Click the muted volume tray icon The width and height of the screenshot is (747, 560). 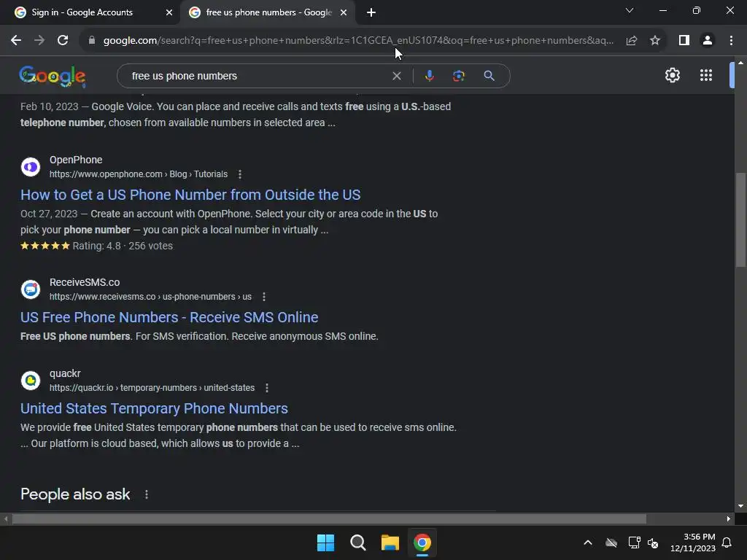[x=653, y=542]
